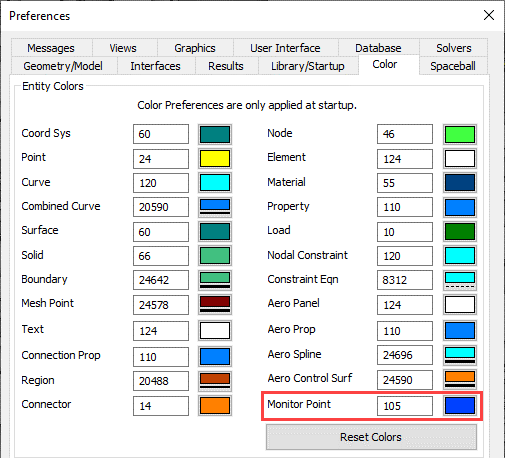
Task: Click the Boundary value field 24642
Action: click(161, 280)
